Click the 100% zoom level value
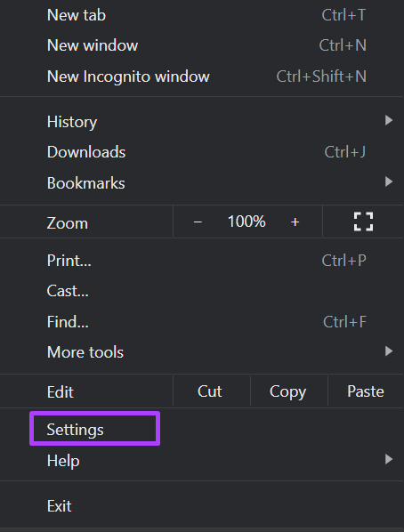 coord(246,222)
